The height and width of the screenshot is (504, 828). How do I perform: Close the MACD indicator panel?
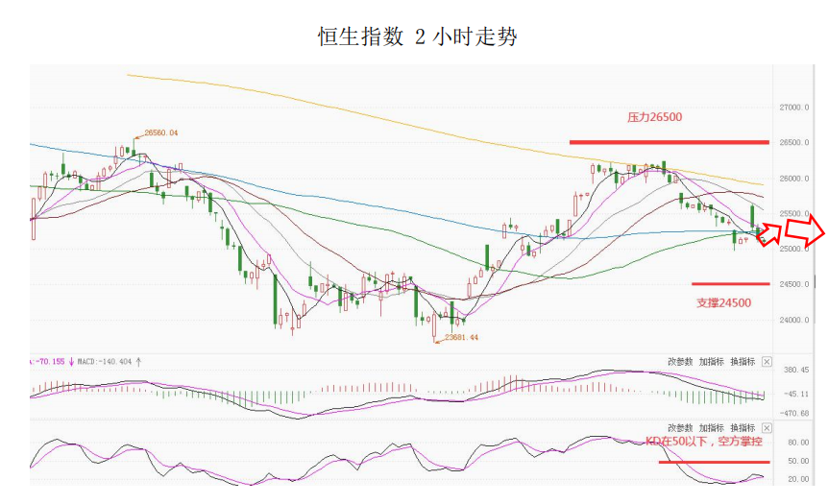pos(766,362)
